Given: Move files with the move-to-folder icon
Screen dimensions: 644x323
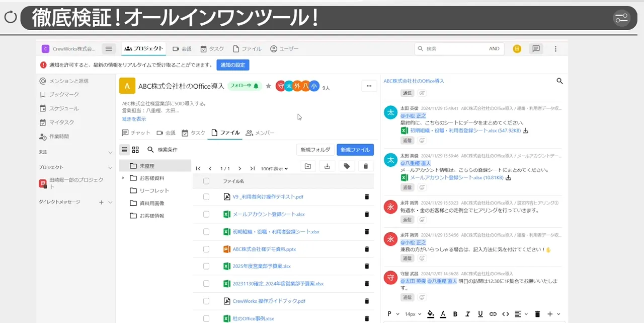Looking at the screenshot, I should point(307,166).
